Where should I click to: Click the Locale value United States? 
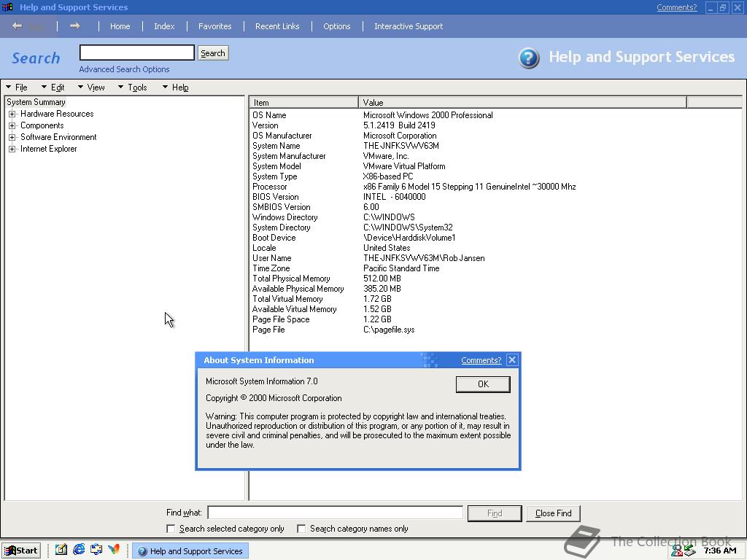pyautogui.click(x=387, y=248)
